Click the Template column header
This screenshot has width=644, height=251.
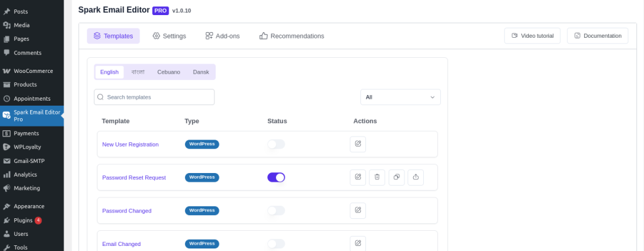(x=116, y=121)
